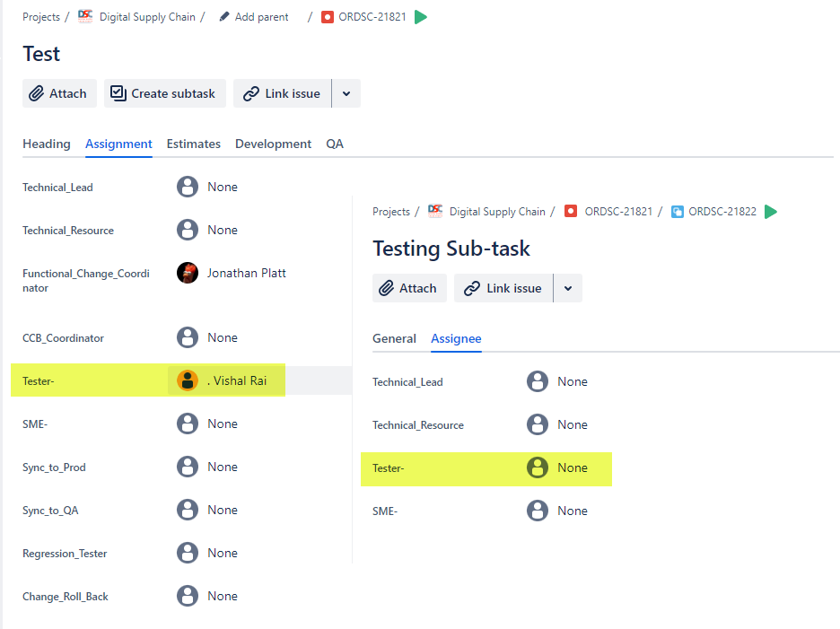Click Add parent link in breadcrumb
The image size is (840, 629).
[261, 17]
